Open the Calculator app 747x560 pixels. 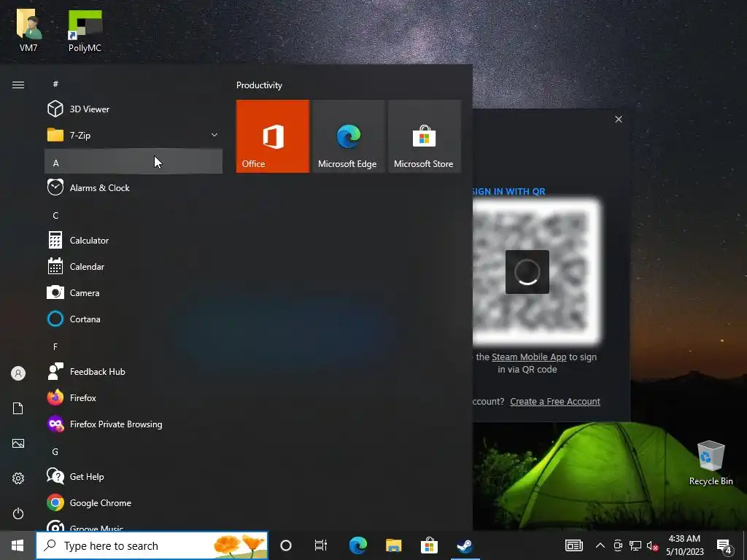coord(133,241)
